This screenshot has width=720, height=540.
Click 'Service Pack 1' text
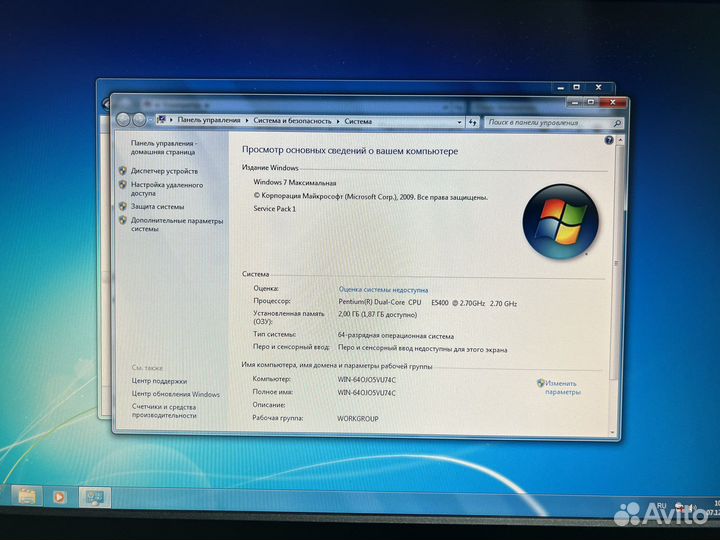(x=275, y=208)
